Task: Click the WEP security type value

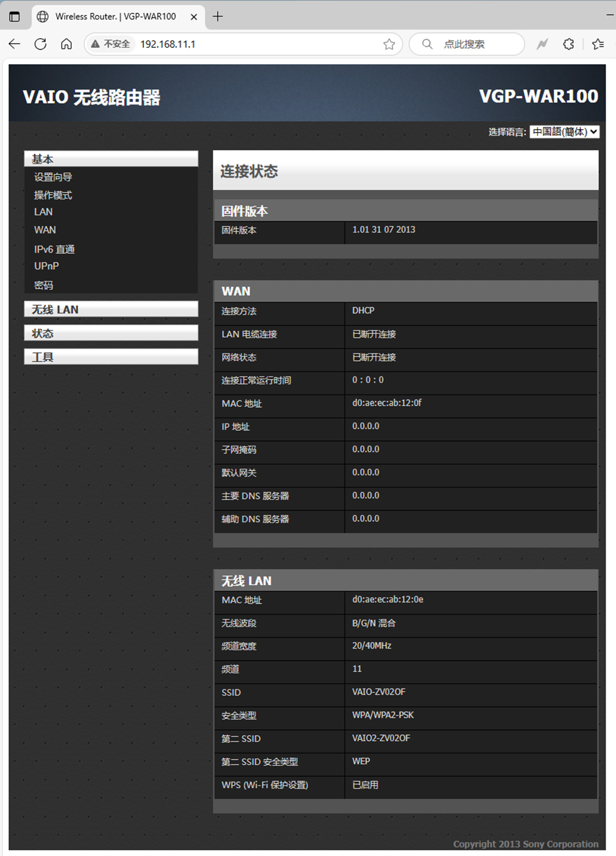Action: (x=361, y=761)
